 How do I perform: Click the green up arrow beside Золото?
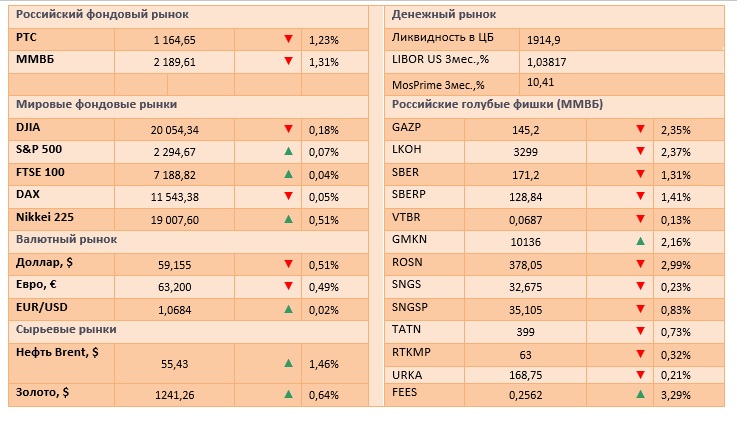tap(288, 395)
